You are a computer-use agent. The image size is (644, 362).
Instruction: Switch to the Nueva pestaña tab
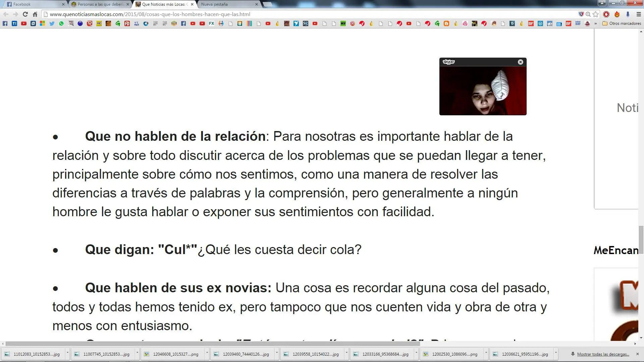pyautogui.click(x=228, y=4)
